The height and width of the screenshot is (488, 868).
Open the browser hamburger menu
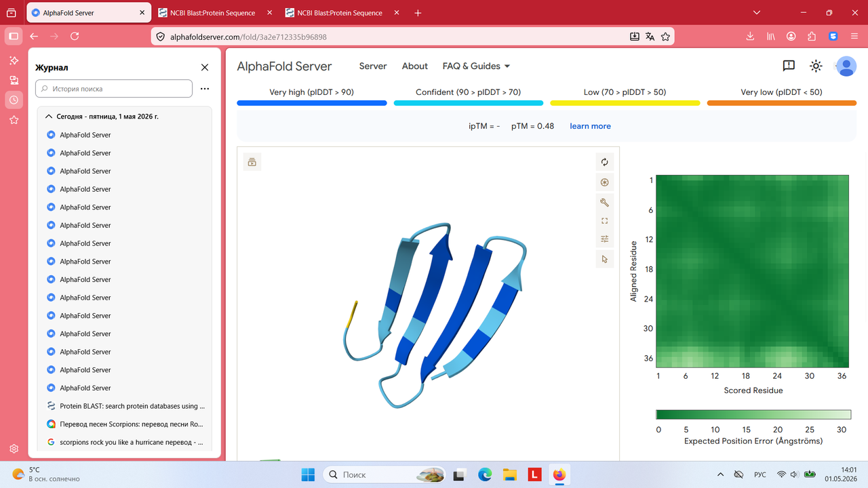click(854, 37)
